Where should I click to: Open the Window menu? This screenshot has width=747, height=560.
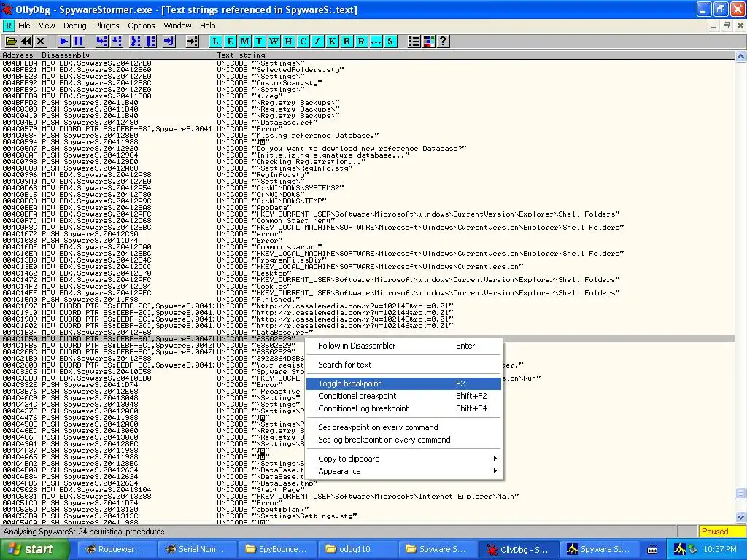178,26
